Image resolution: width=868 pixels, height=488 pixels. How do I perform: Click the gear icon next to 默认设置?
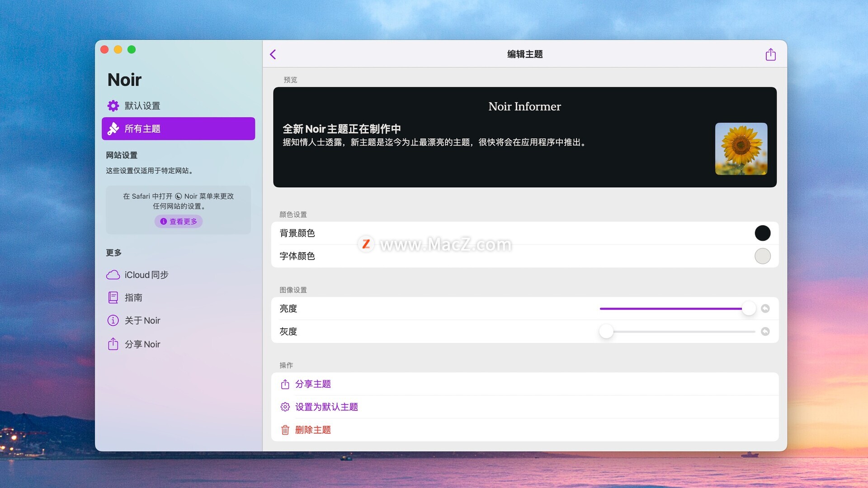113,106
